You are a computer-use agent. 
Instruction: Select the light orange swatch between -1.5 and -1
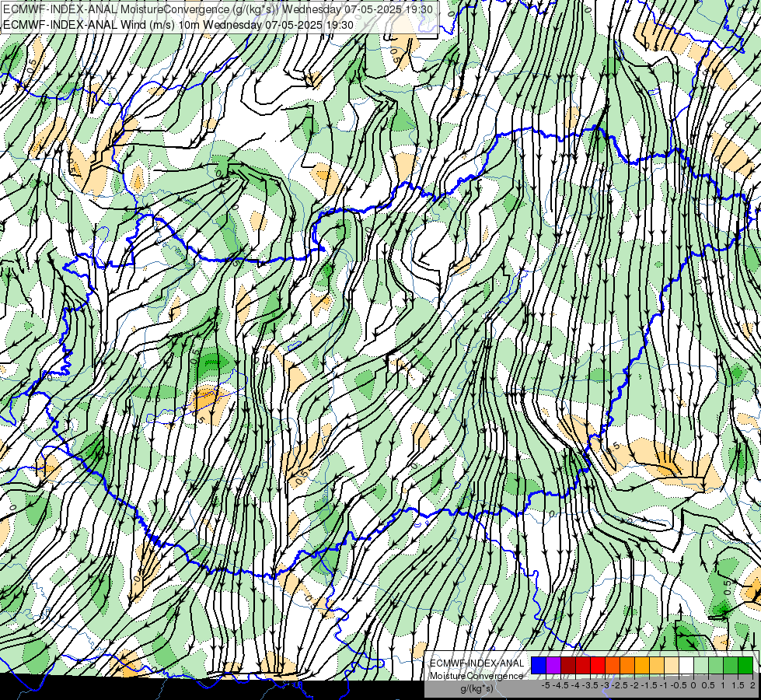tap(657, 666)
